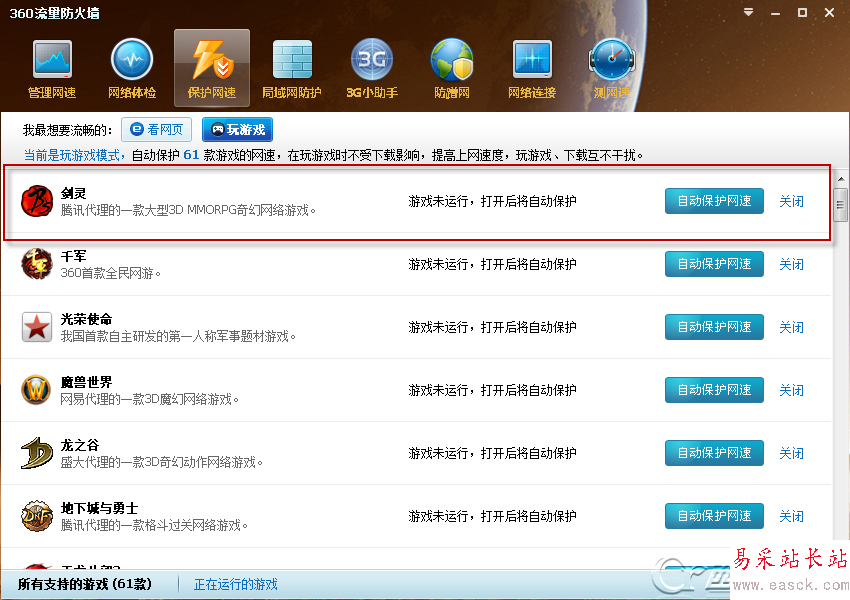Click the 地下城与勇士 game icon

point(37,515)
